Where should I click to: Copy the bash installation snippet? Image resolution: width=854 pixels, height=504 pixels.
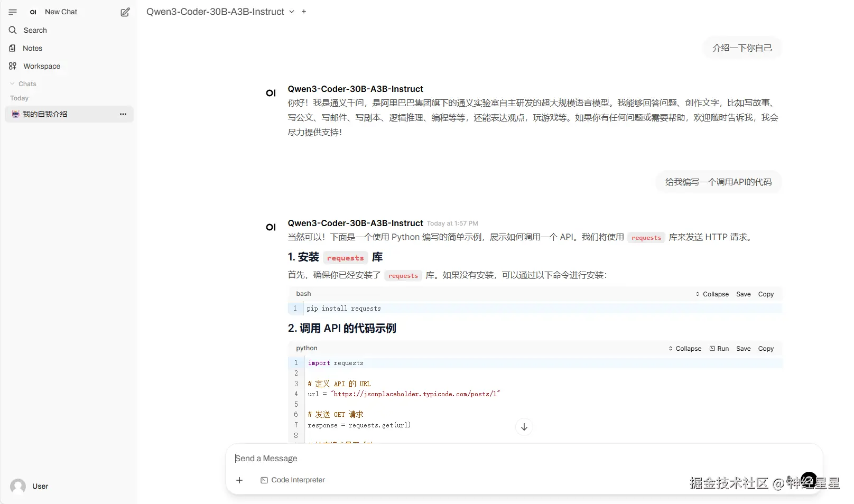766,294
